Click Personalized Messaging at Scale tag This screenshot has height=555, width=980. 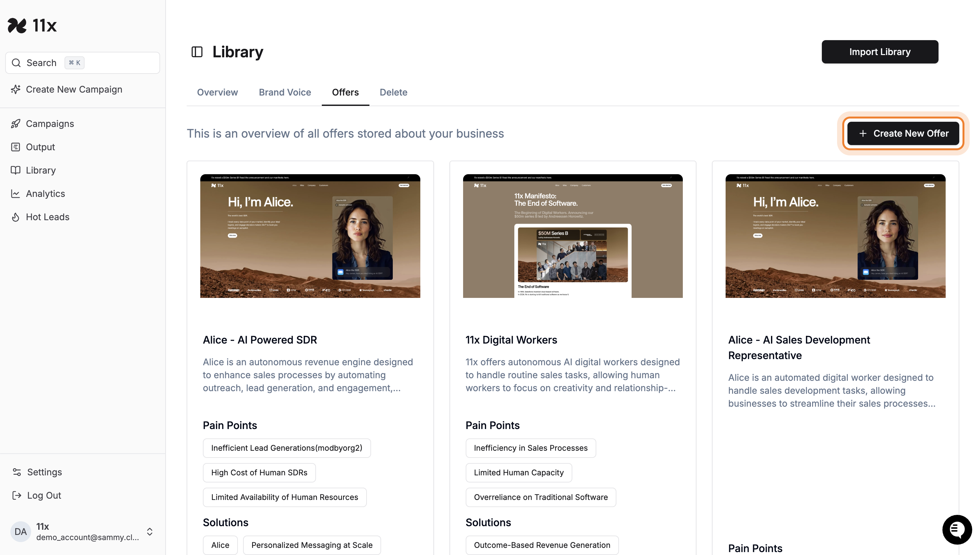pos(312,545)
